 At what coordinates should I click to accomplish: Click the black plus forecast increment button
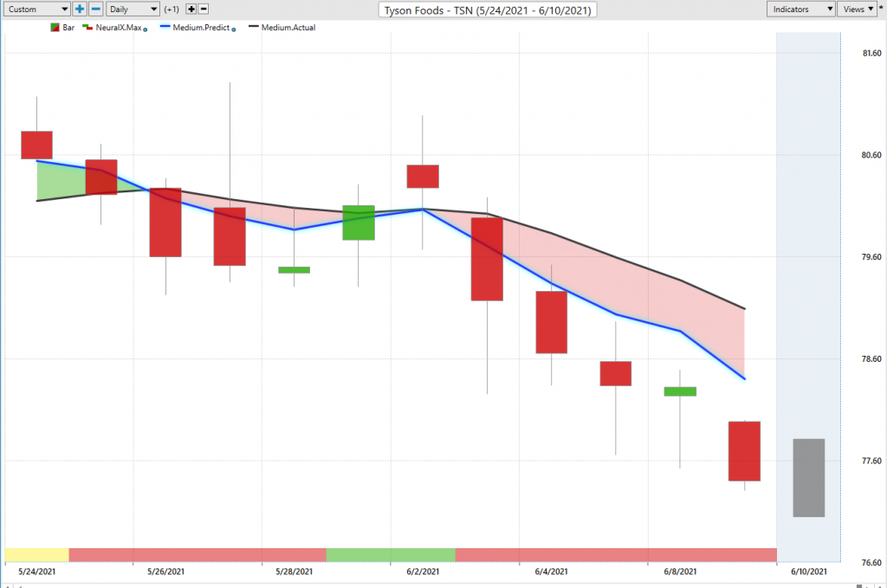point(191,9)
